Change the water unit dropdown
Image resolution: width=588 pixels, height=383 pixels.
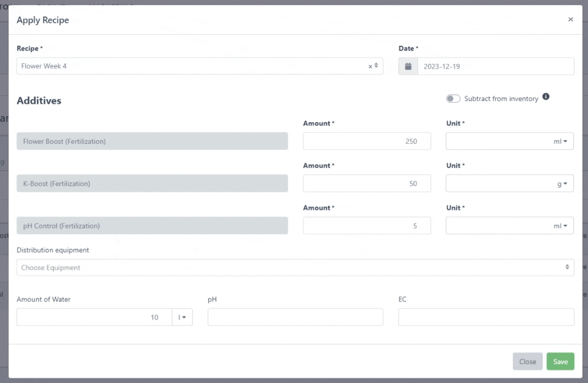[182, 317]
